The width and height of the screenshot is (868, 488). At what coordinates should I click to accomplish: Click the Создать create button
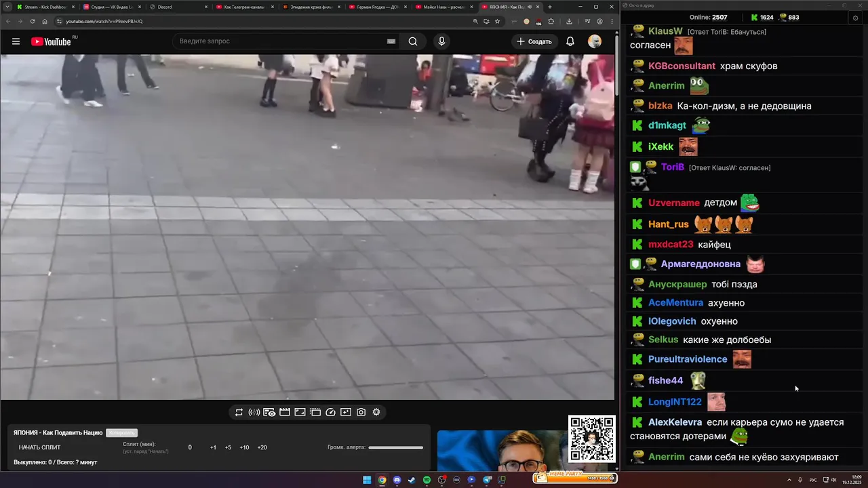coord(534,41)
